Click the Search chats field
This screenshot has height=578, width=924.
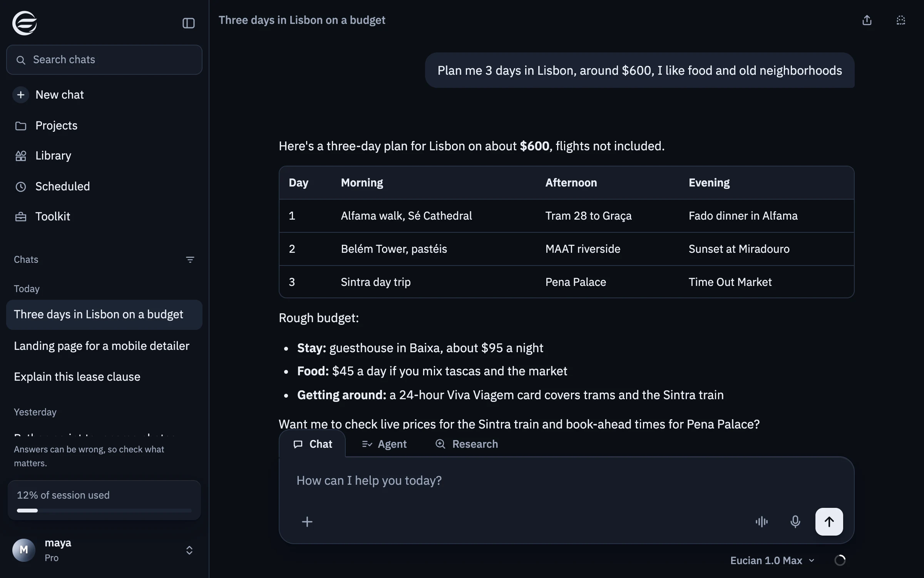pos(104,60)
